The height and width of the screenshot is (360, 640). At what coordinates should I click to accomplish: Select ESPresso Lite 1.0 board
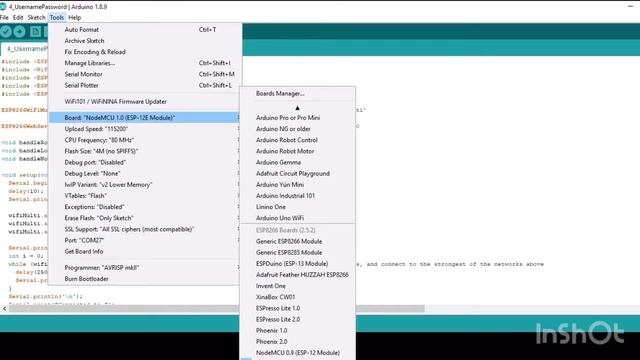click(298, 308)
